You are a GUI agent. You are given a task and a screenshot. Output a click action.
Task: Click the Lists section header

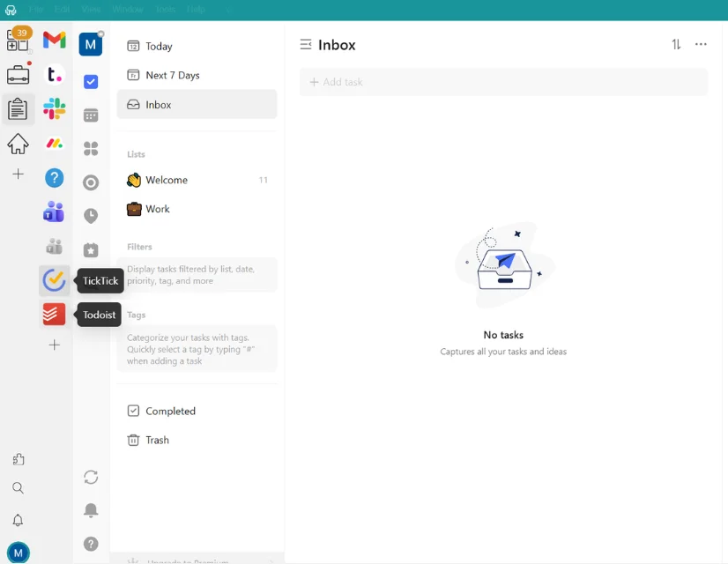(136, 154)
